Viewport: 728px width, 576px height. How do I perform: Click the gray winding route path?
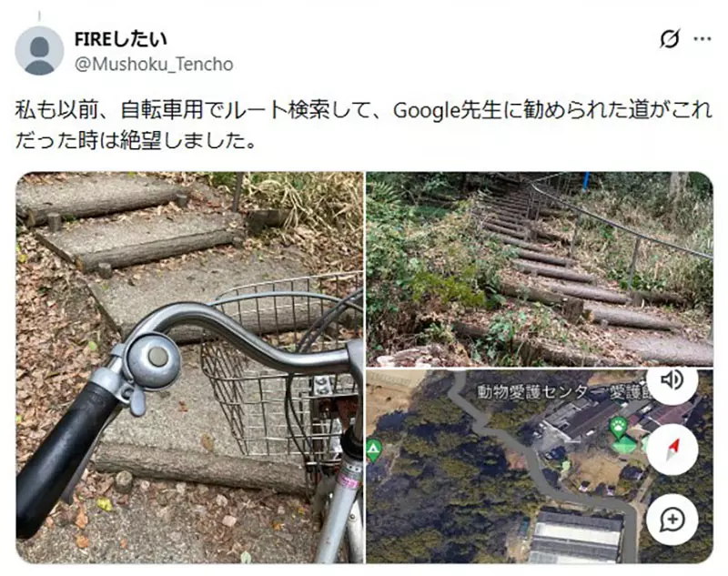click(x=539, y=464)
